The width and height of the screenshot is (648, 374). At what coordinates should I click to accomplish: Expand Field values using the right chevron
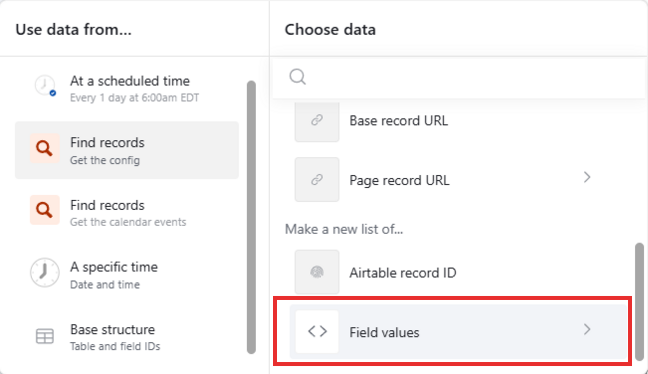[x=587, y=329]
